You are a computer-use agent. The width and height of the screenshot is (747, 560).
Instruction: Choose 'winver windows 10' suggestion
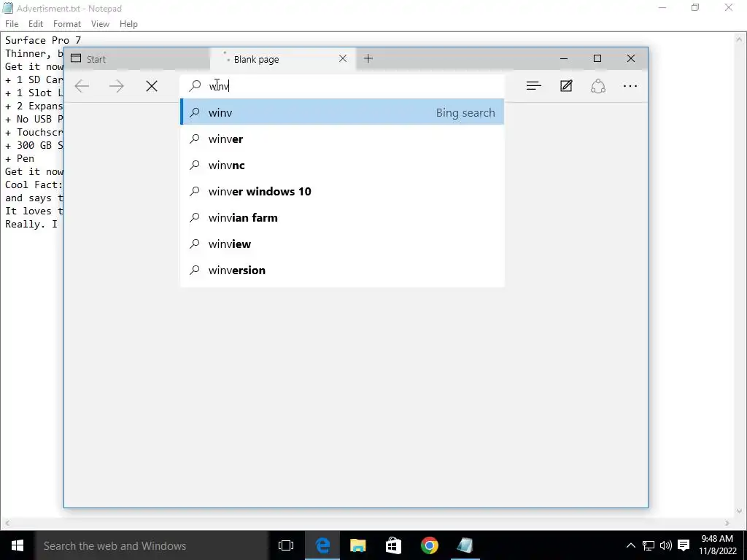tap(342, 192)
